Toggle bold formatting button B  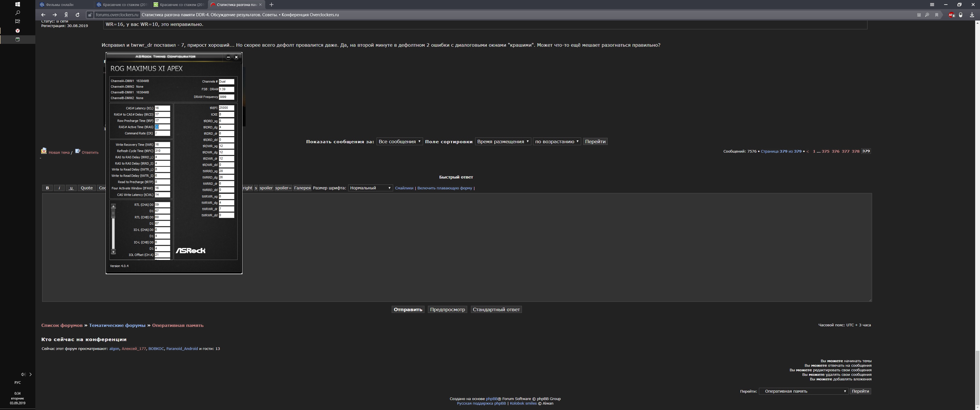[47, 188]
